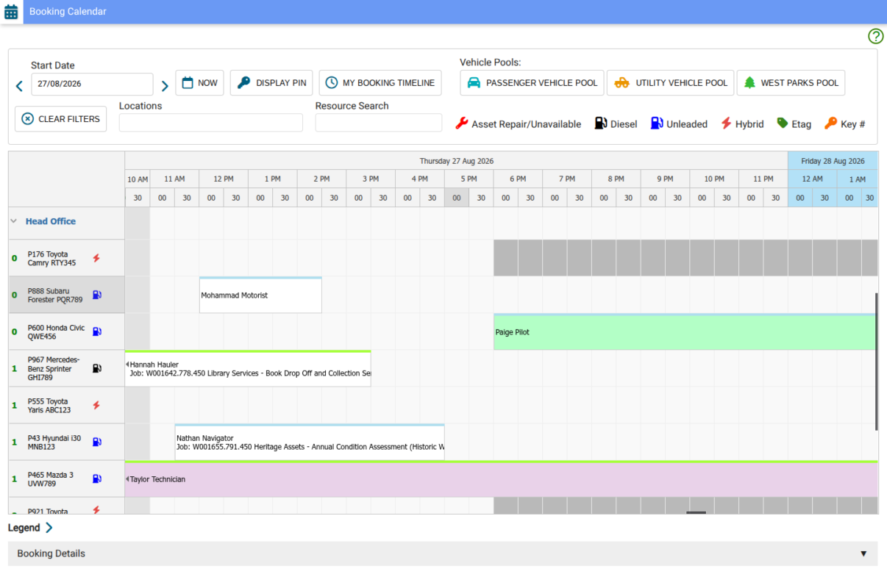Screen dimensions: 887x588
Task: Click the Diesel fuel pump legend icon
Action: click(x=601, y=123)
